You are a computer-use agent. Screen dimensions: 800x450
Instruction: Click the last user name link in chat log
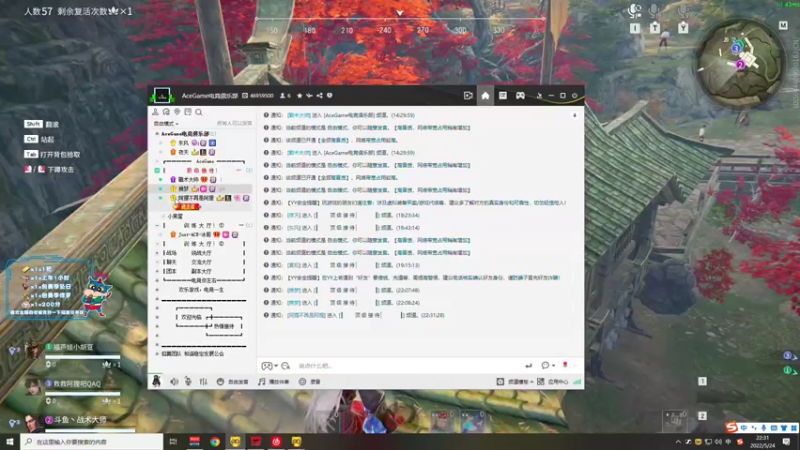(306, 315)
